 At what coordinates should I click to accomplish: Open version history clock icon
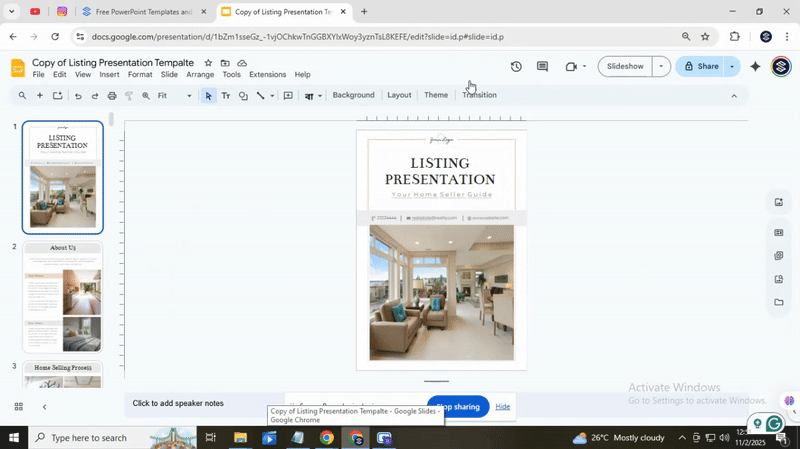pos(516,67)
